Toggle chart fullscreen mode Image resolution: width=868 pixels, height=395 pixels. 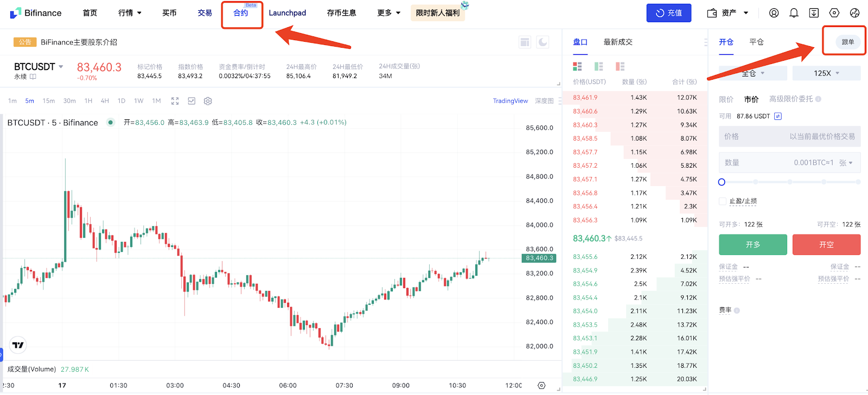click(x=175, y=101)
